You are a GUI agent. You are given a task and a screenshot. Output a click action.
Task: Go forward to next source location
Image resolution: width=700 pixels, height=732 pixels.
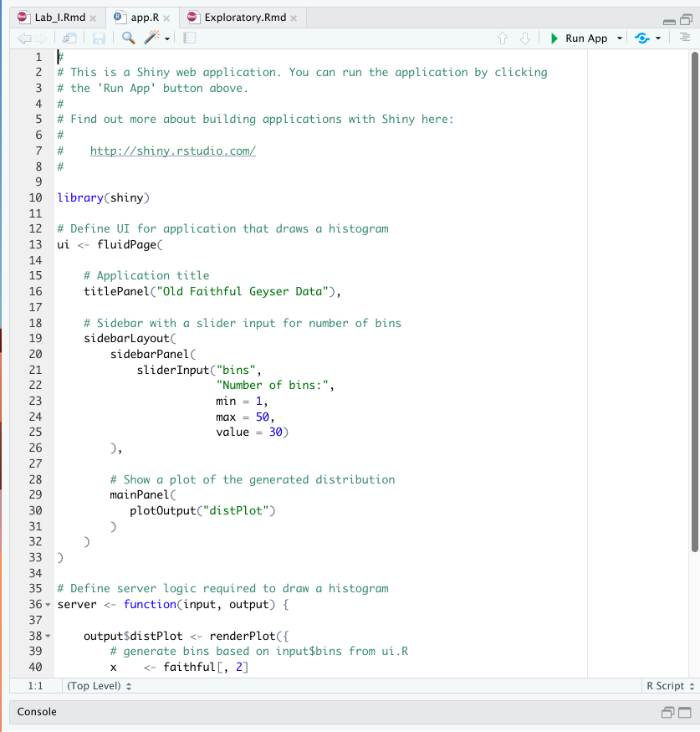pyautogui.click(x=40, y=38)
